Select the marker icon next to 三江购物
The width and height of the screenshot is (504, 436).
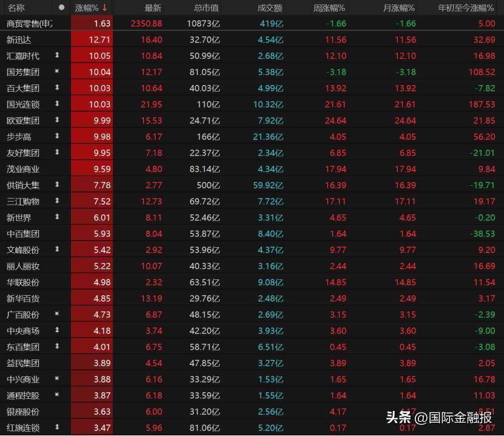(x=57, y=200)
